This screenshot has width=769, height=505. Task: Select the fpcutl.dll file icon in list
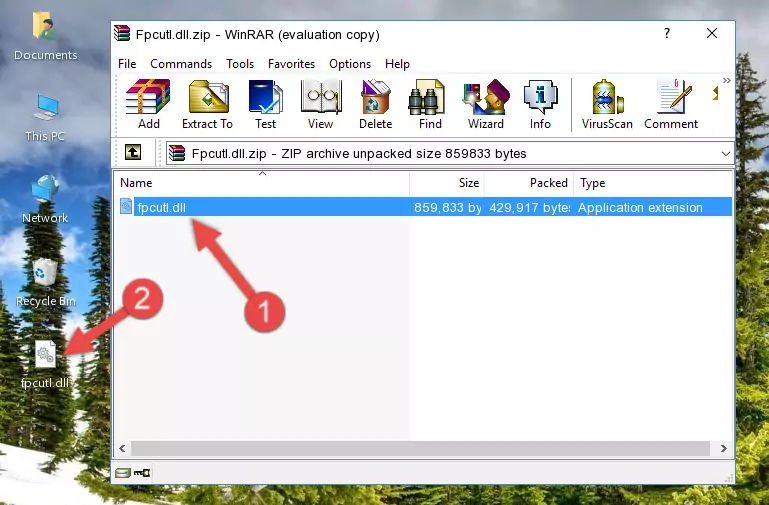(x=126, y=206)
